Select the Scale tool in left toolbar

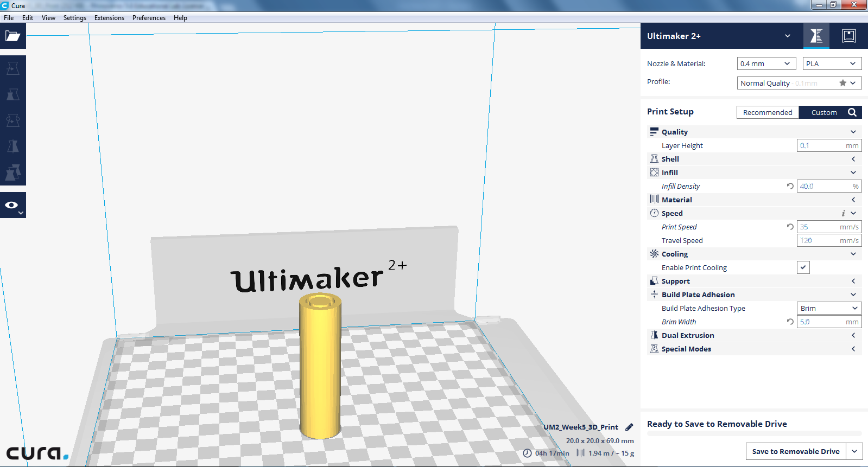12,94
